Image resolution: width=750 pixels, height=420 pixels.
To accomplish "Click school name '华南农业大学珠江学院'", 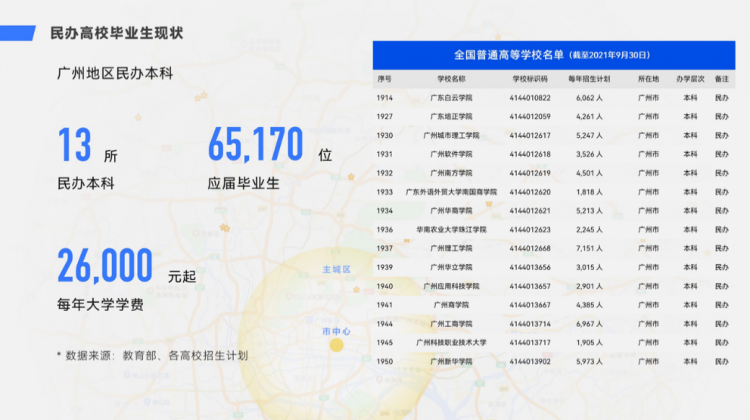I will coord(451,230).
